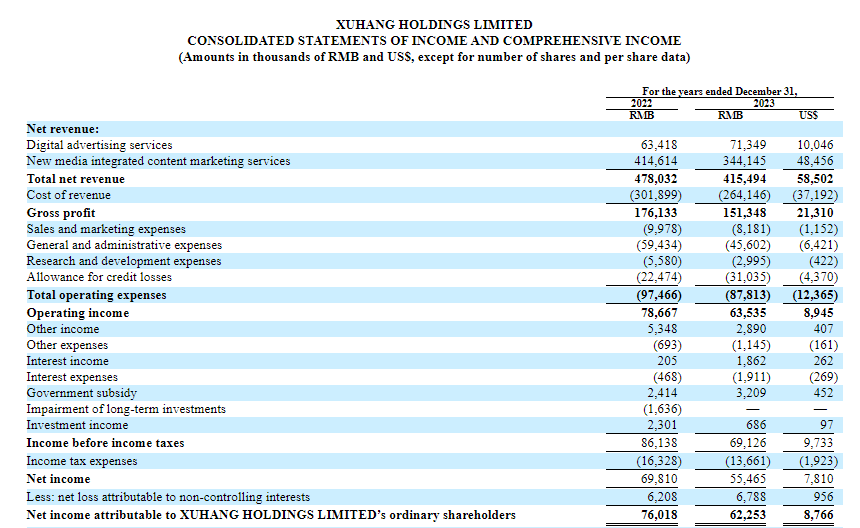Click 'Sales and marketing expenses' label
The image size is (860, 528).
coord(106,229)
